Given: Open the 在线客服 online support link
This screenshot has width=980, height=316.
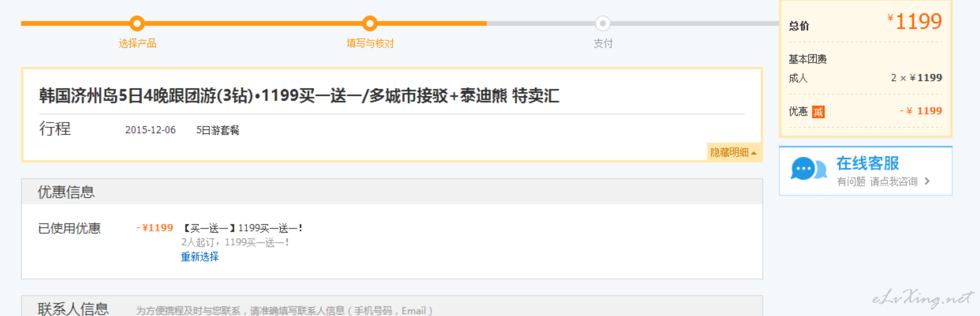Looking at the screenshot, I should 868,163.
